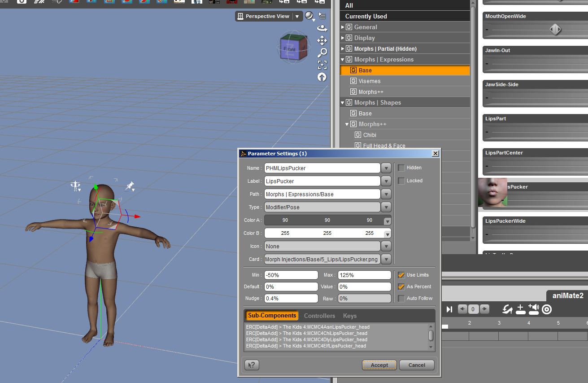Viewport: 588px width, 383px height.
Task: Select the viewport zoom magnifier control
Action: pyautogui.click(x=322, y=53)
